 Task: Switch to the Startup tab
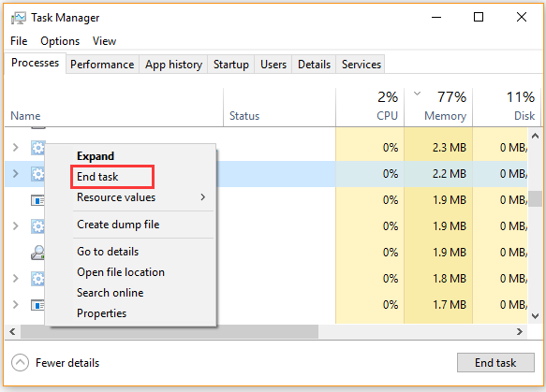point(231,65)
